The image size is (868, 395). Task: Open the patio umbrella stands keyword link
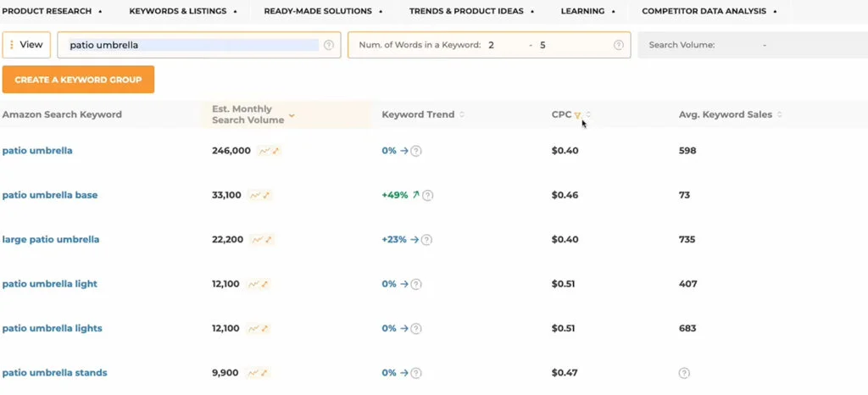[55, 373]
